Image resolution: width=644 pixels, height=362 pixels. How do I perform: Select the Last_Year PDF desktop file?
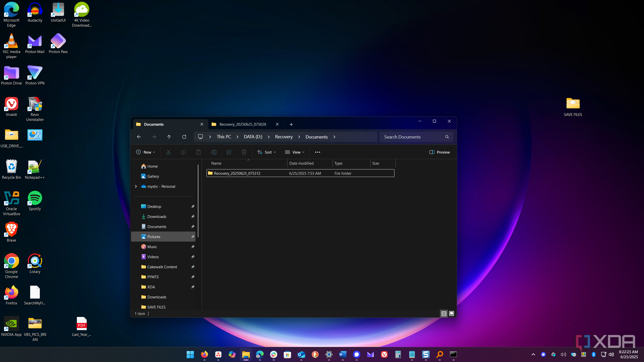(x=82, y=327)
